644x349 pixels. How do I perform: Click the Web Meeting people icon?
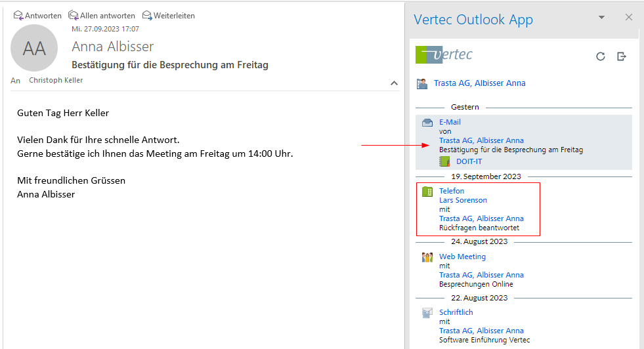point(427,257)
